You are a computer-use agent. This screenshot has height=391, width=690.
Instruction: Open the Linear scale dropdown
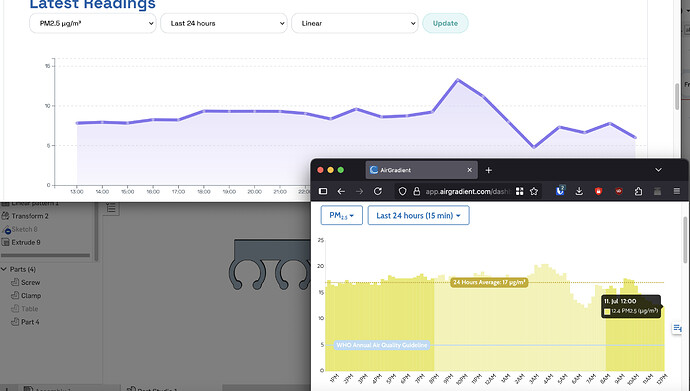coord(355,23)
